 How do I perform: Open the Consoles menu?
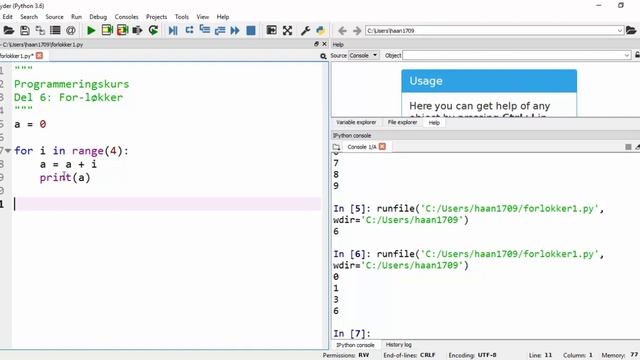pos(127,17)
